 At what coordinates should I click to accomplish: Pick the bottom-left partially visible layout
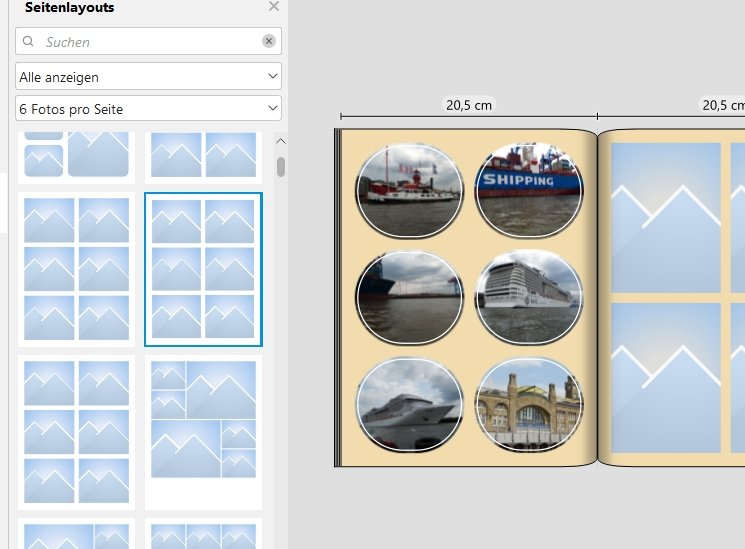point(76,534)
